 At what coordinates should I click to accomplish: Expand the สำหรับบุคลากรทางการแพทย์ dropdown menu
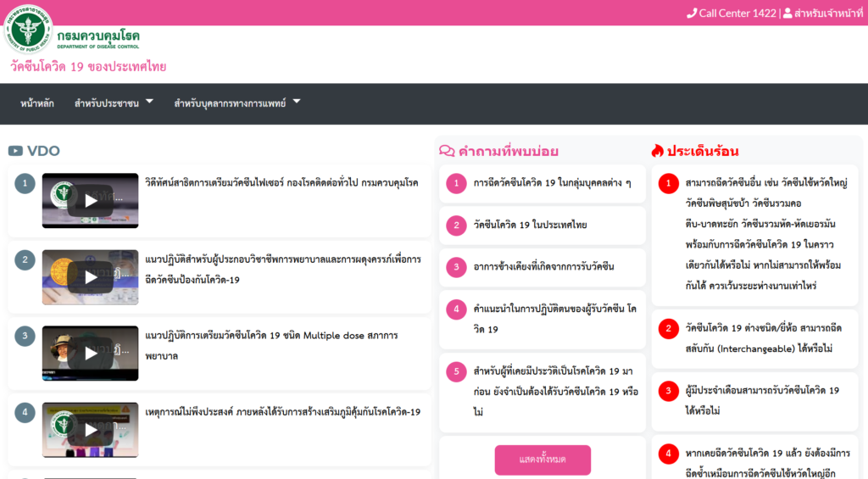(x=236, y=103)
